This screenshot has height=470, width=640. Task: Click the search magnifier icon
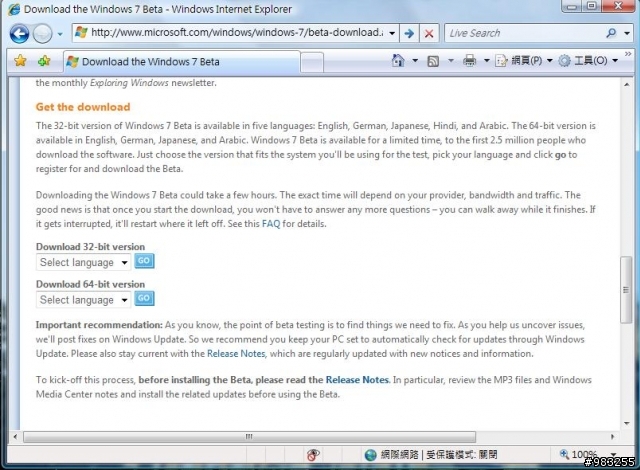611,33
